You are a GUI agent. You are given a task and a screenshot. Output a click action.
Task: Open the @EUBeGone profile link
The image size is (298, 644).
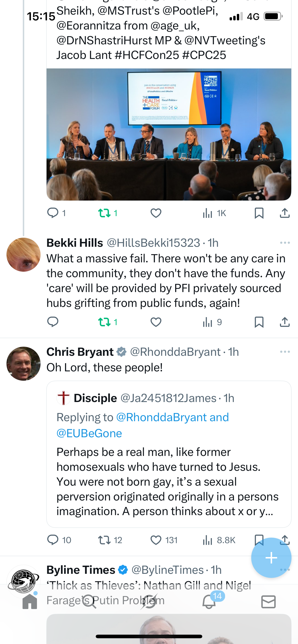coord(89,433)
